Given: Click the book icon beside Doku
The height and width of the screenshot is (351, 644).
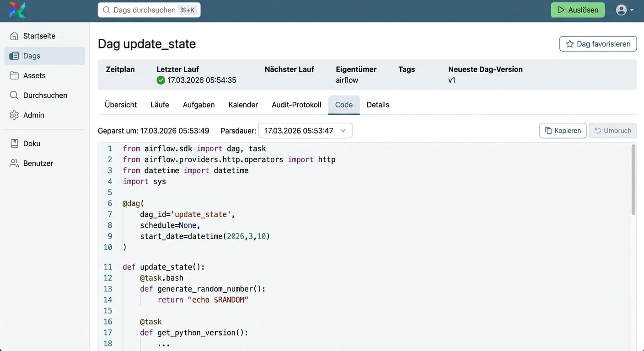Looking at the screenshot, I should [14, 144].
